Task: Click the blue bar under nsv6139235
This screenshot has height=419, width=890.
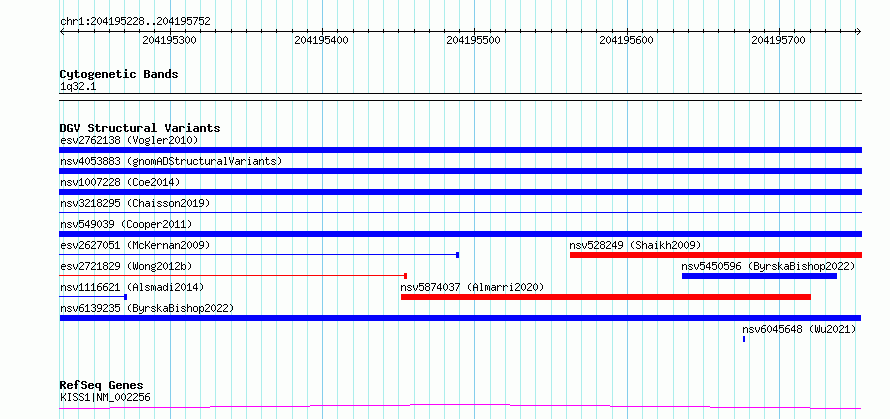Action: tap(460, 318)
